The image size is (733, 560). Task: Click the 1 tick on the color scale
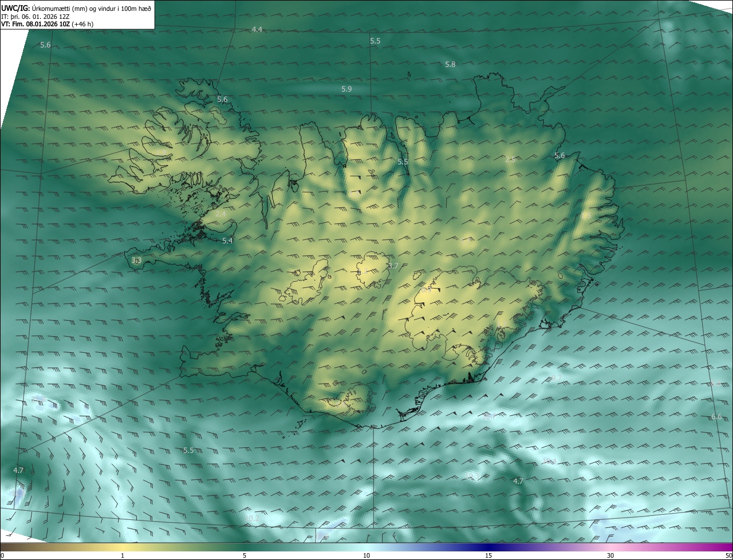pos(123,555)
